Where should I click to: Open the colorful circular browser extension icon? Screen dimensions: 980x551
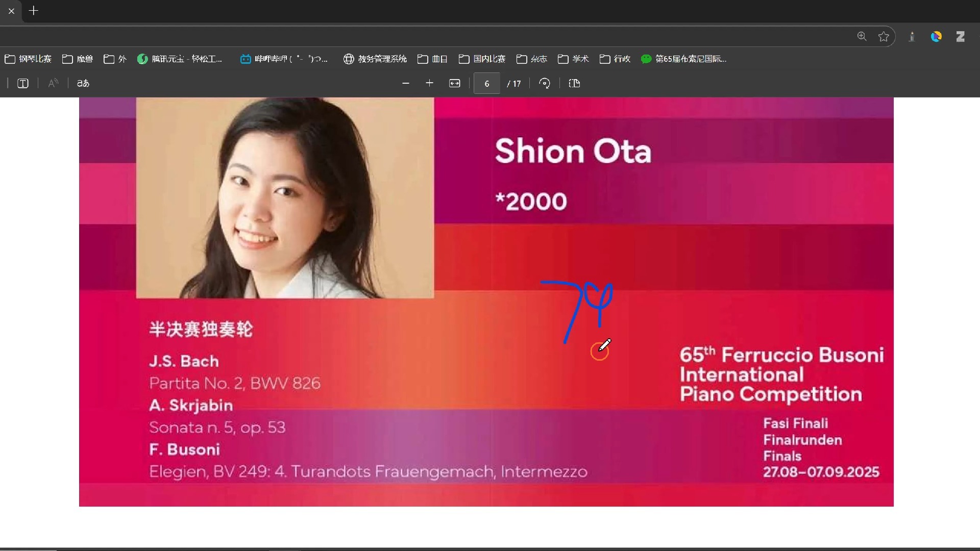tap(936, 36)
